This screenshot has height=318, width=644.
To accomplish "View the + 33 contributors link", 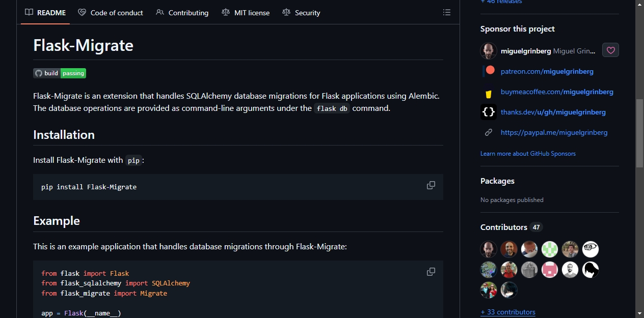I will [508, 312].
